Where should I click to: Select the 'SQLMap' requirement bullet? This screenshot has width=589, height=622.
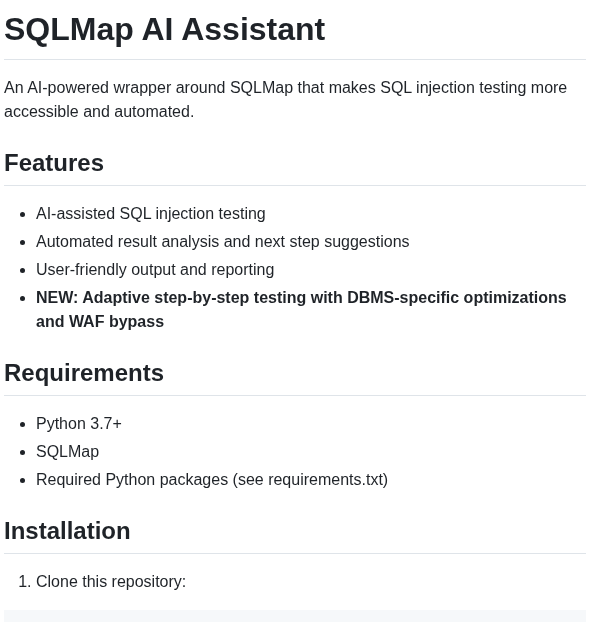(x=67, y=451)
